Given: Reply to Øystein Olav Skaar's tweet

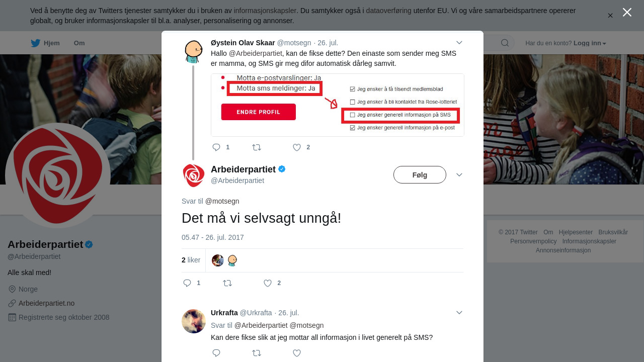Looking at the screenshot, I should coord(216,147).
